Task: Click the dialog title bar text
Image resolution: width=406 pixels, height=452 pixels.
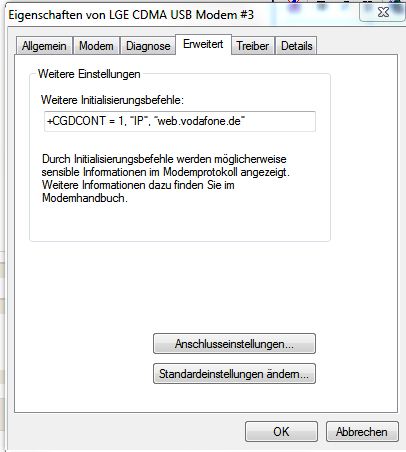Action: pos(131,15)
